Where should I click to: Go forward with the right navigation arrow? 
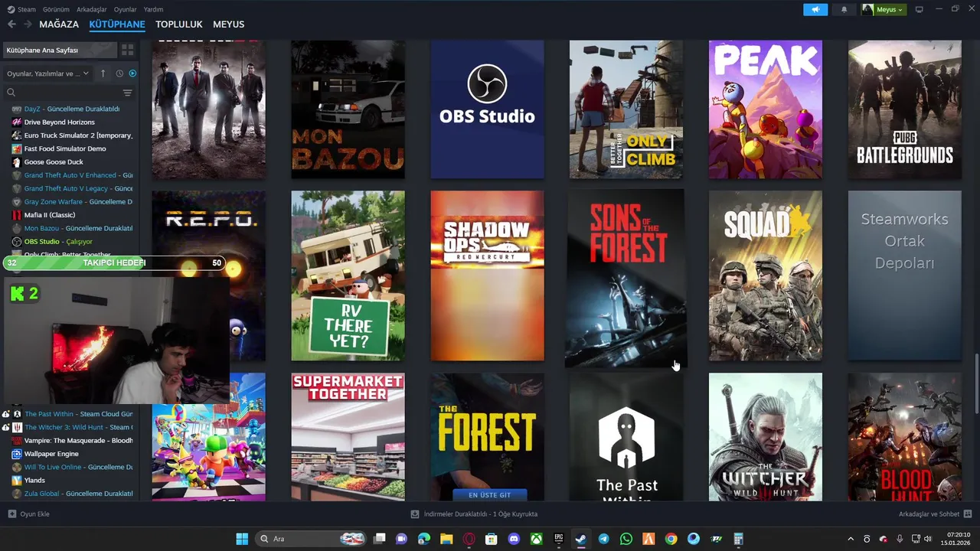click(28, 24)
